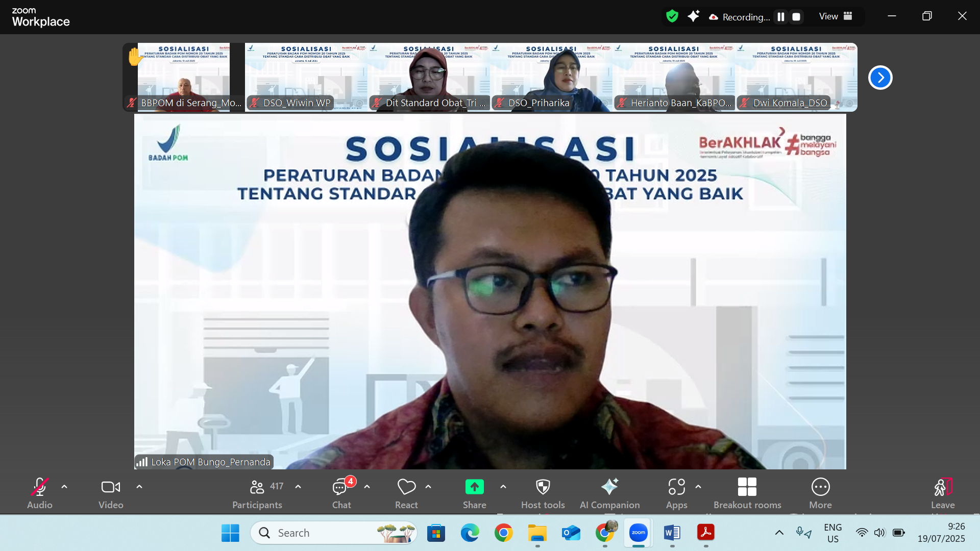Expand Participants options via chevron
980x551 pixels.
[x=298, y=487]
